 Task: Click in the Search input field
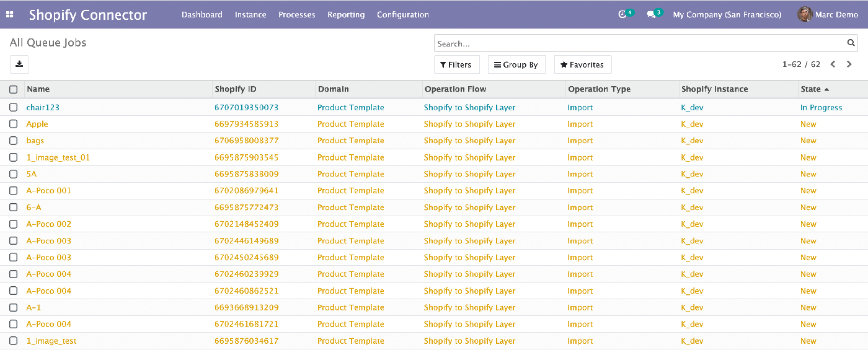pyautogui.click(x=640, y=43)
